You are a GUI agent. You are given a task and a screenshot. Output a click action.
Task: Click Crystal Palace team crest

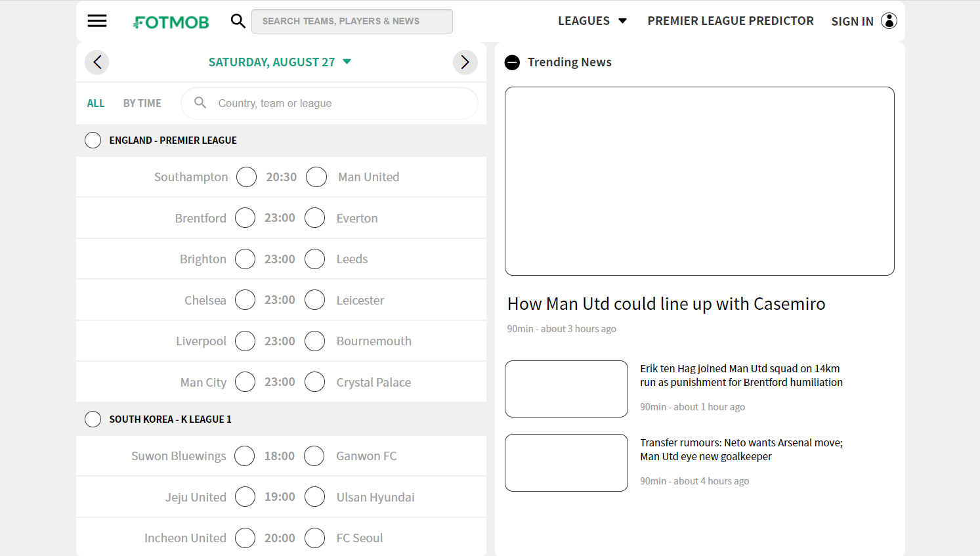coord(315,382)
